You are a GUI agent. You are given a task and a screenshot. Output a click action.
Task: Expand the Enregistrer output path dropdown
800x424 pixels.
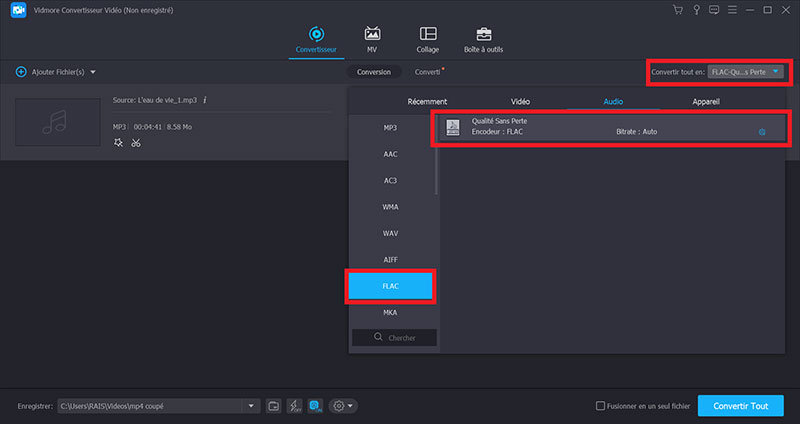pyautogui.click(x=252, y=406)
